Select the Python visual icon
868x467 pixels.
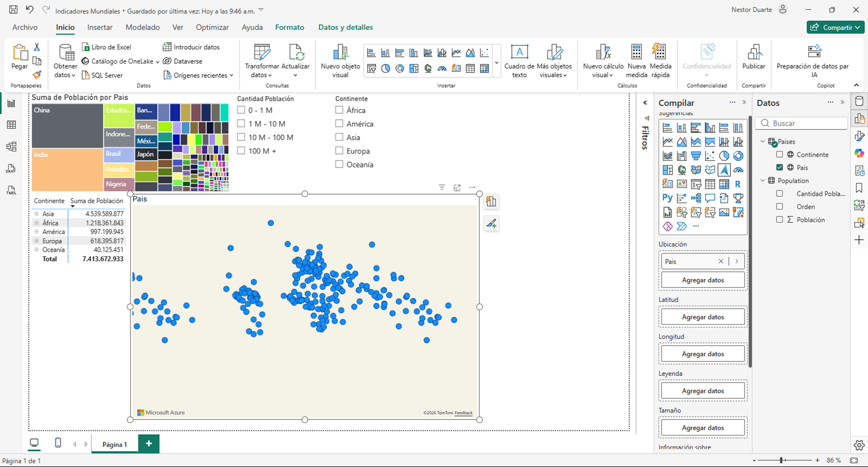(667, 198)
